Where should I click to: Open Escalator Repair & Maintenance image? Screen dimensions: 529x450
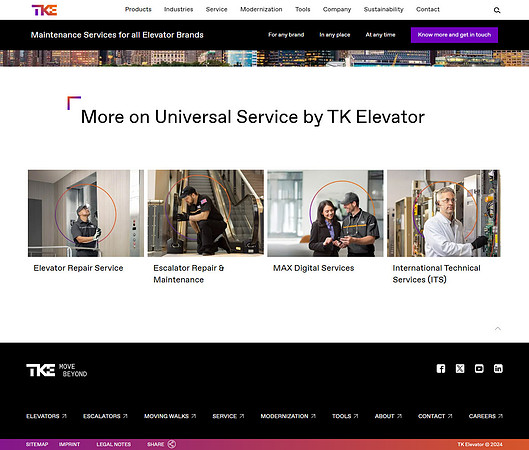tap(205, 213)
